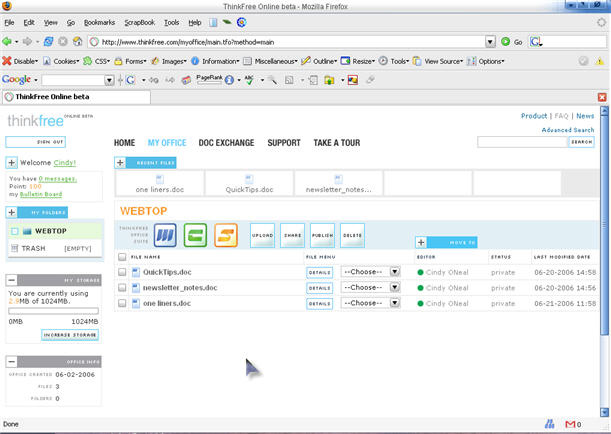Go to the SUPPORT navigation tab
Image resolution: width=611 pixels, height=434 pixels.
[284, 143]
